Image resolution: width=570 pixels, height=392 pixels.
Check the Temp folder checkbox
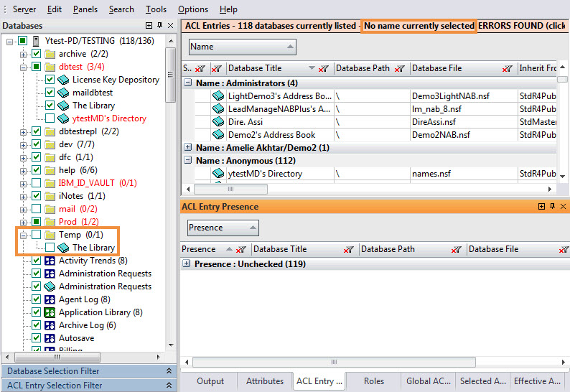[x=36, y=235]
